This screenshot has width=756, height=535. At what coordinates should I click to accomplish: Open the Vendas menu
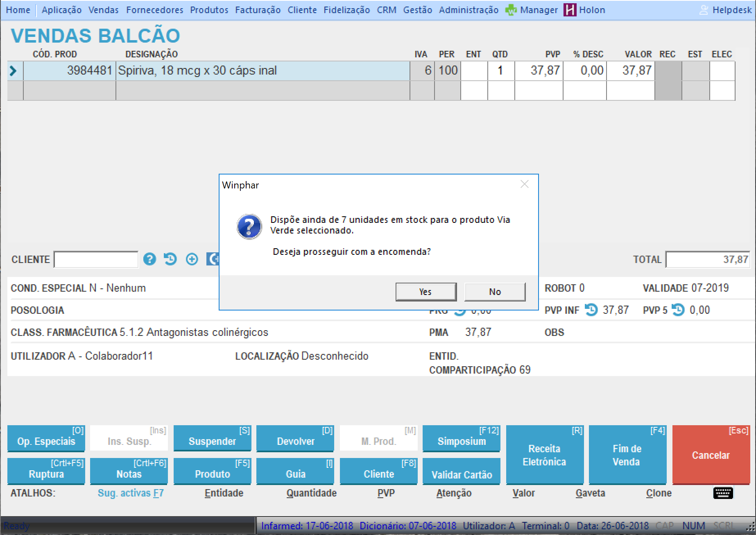click(103, 10)
